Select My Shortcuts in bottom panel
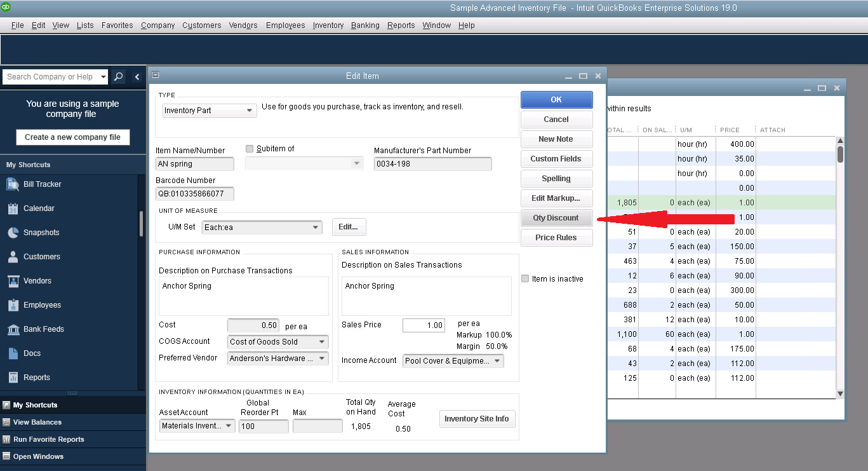This screenshot has width=868, height=471. 73,405
